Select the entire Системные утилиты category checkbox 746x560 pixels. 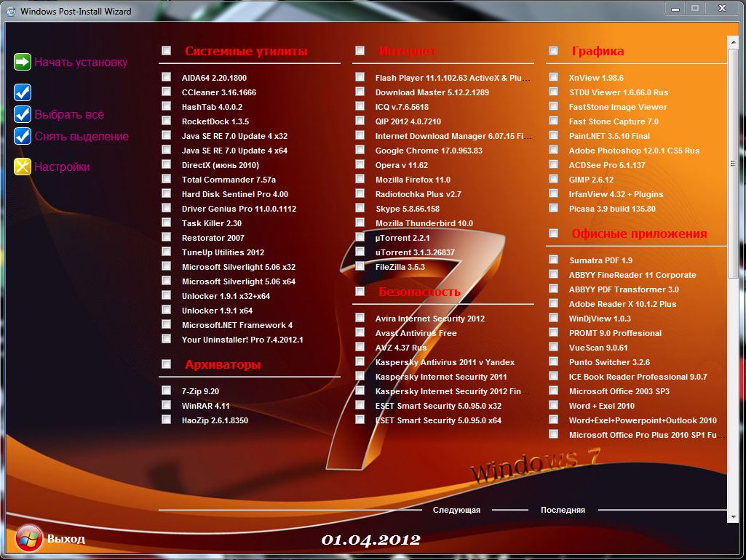tap(167, 51)
